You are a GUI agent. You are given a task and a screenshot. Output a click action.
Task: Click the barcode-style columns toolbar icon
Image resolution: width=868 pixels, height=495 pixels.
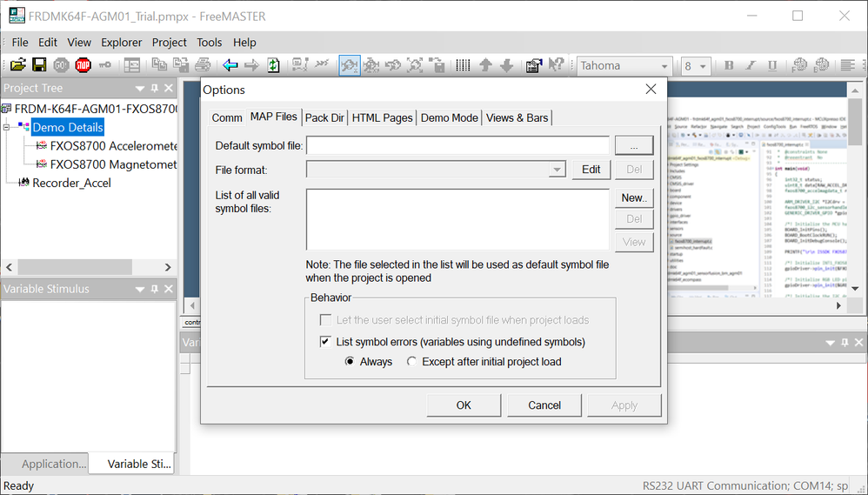464,65
